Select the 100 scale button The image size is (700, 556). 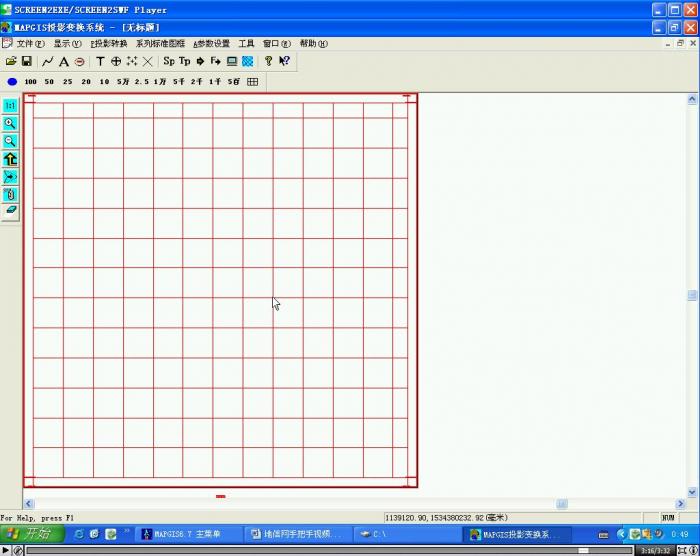point(31,82)
